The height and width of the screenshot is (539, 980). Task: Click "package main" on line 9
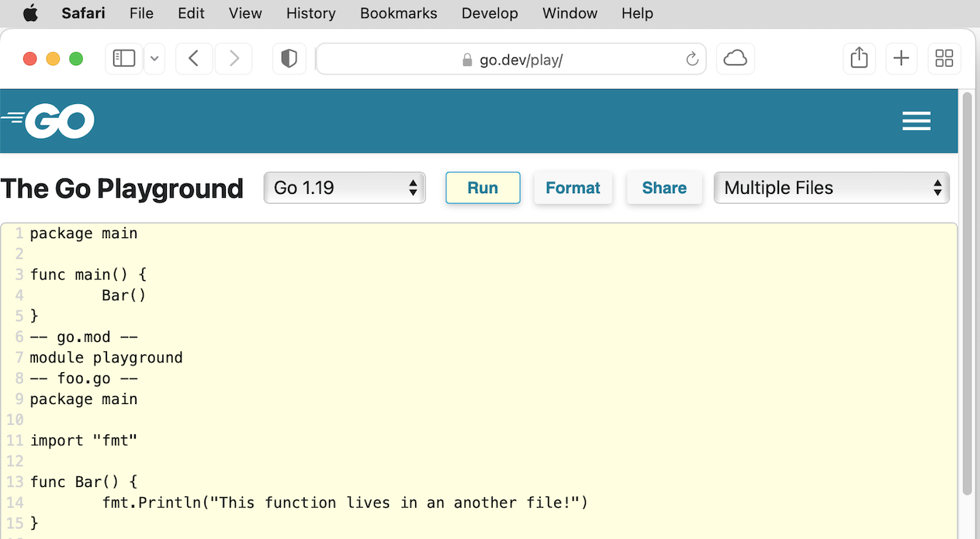pos(84,399)
